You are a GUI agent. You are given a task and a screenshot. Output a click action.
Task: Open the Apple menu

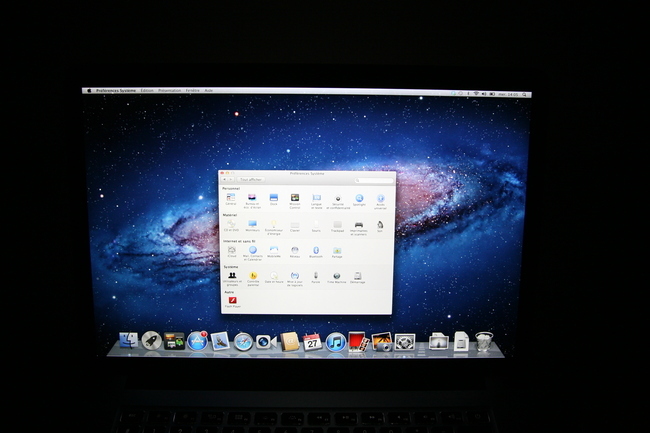point(89,90)
